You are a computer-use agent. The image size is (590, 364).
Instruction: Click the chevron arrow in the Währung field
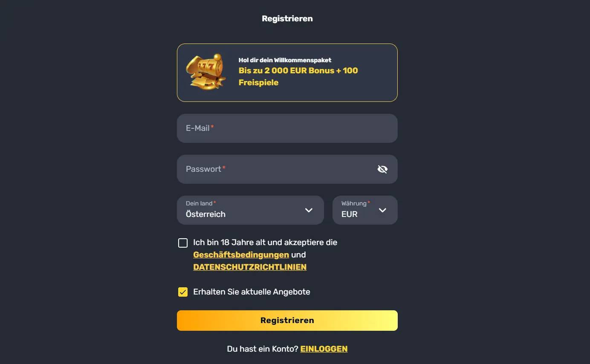click(382, 210)
